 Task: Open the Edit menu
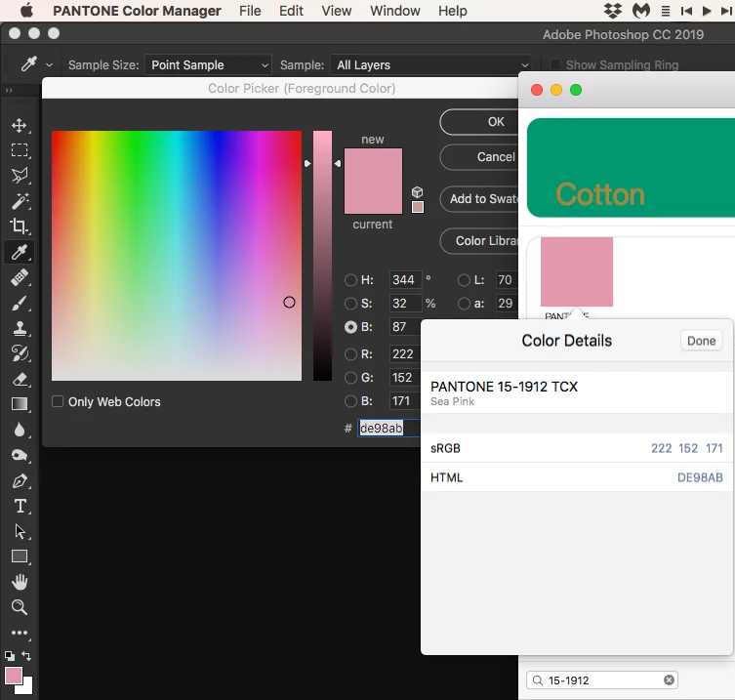coord(291,11)
